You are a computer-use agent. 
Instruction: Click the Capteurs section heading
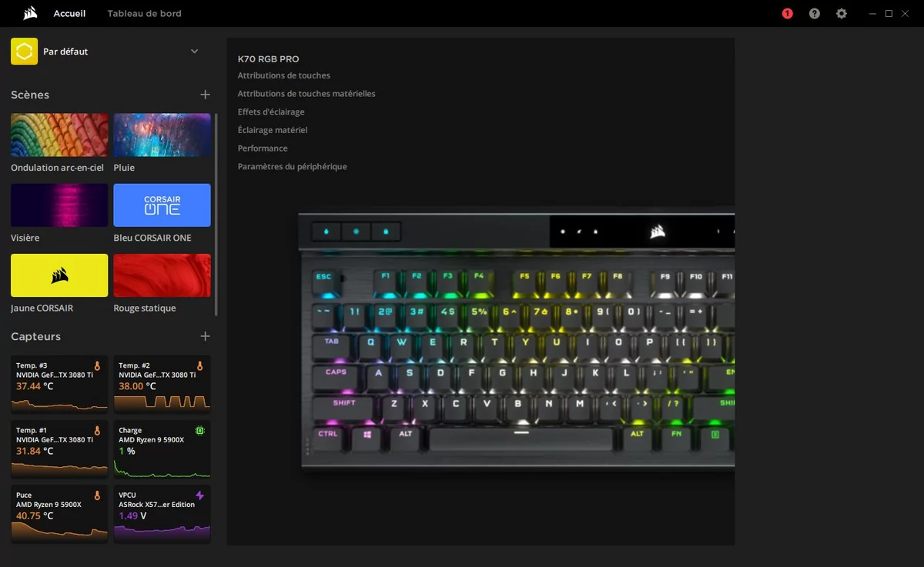pyautogui.click(x=35, y=336)
